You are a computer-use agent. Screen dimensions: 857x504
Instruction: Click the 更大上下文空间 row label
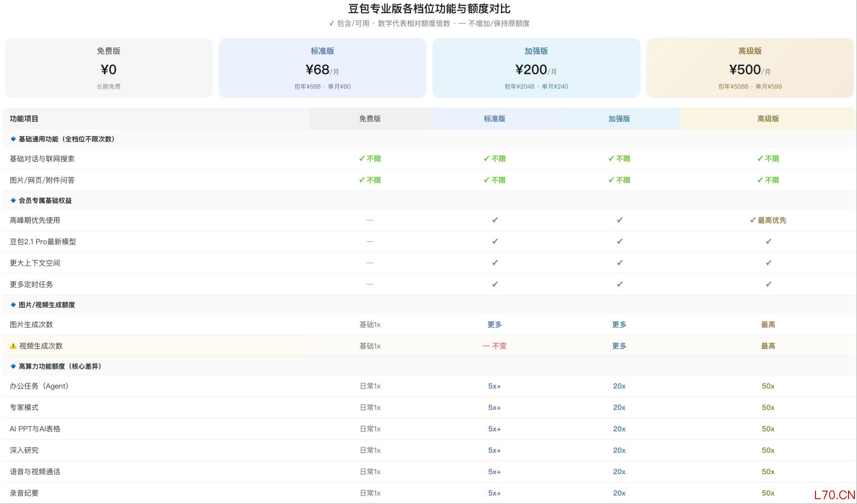[35, 263]
